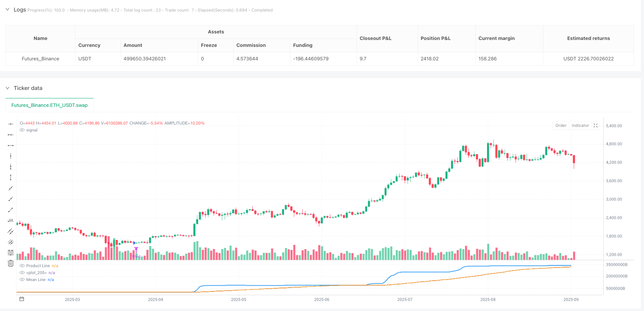Click the Order button on chart
The width and height of the screenshot is (644, 311).
(560, 126)
